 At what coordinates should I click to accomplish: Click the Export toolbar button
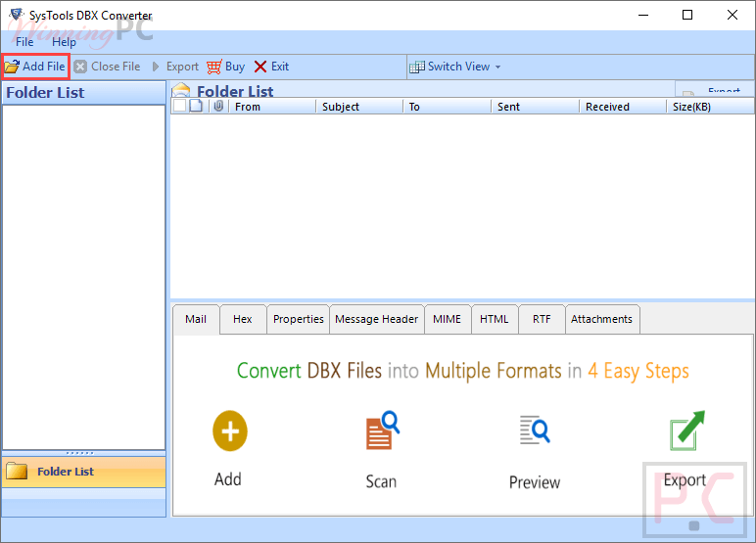coord(174,67)
